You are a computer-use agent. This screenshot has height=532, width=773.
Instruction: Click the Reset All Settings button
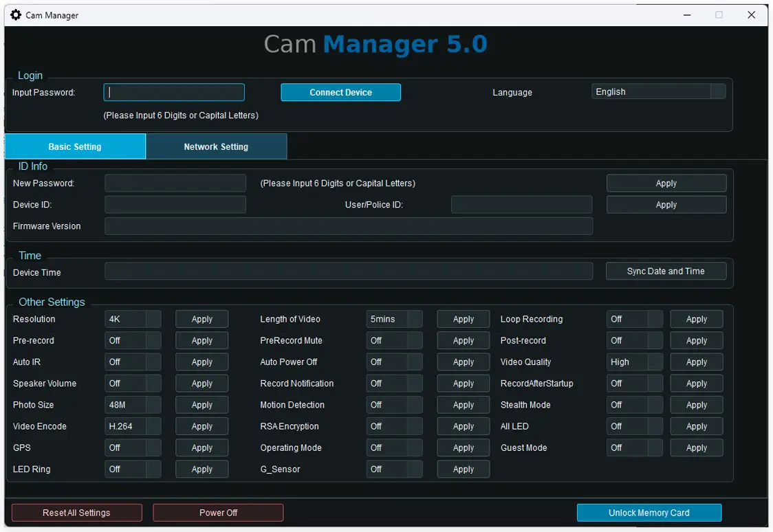point(77,512)
